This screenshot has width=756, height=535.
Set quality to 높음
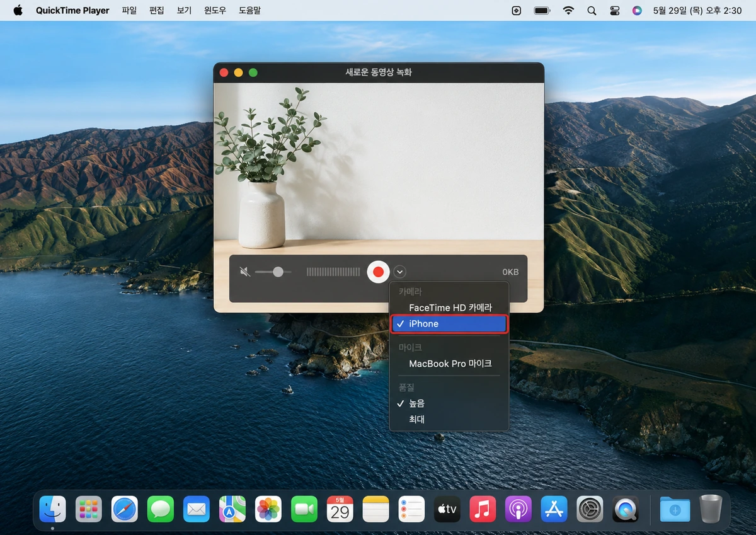pos(449,403)
